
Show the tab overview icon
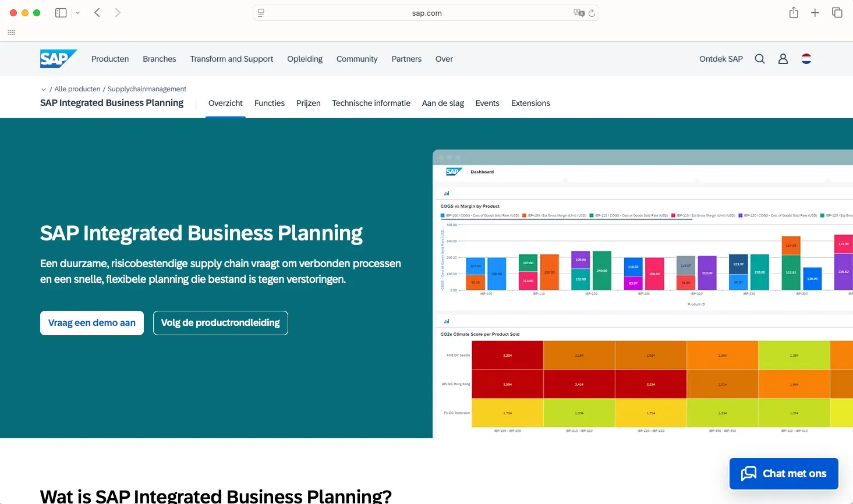coord(837,13)
